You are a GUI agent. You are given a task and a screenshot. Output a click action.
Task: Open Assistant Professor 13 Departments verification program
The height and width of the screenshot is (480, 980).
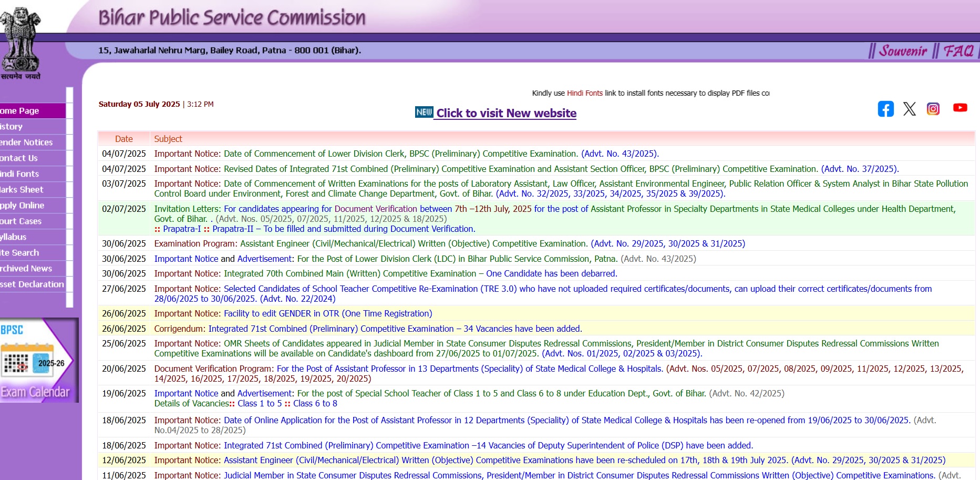[x=470, y=369]
